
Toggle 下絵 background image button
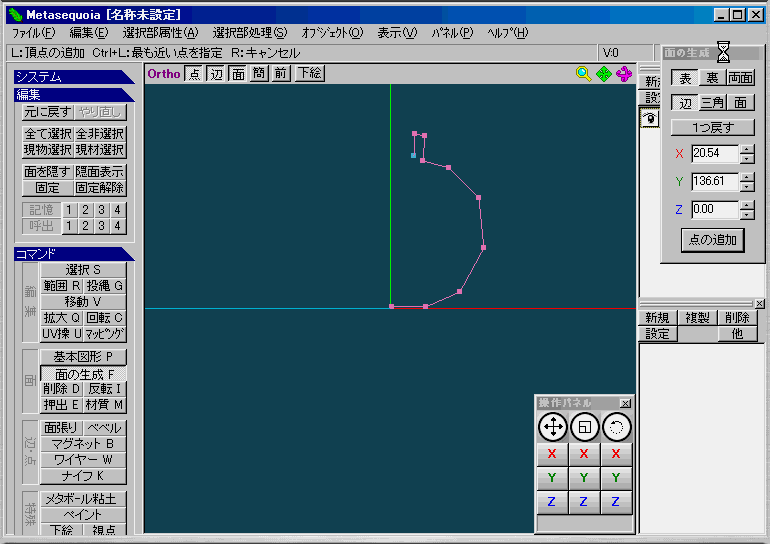tap(310, 74)
